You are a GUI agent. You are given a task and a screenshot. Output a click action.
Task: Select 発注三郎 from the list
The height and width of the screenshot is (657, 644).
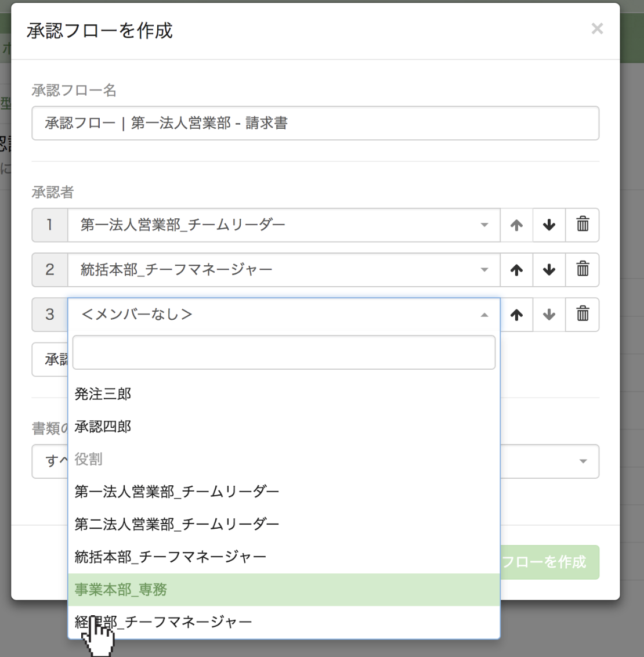(x=284, y=394)
